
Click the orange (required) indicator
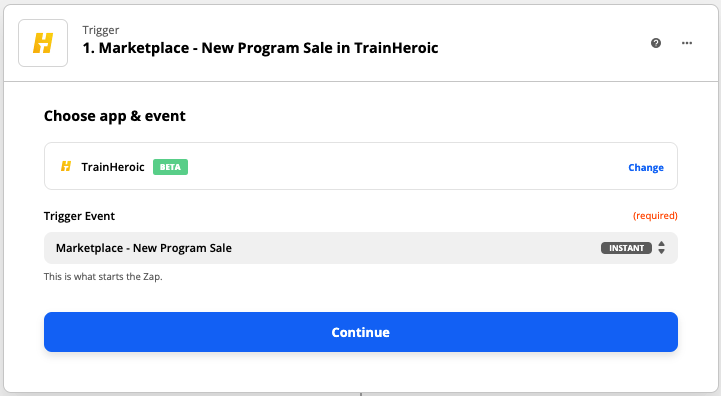[x=655, y=216]
